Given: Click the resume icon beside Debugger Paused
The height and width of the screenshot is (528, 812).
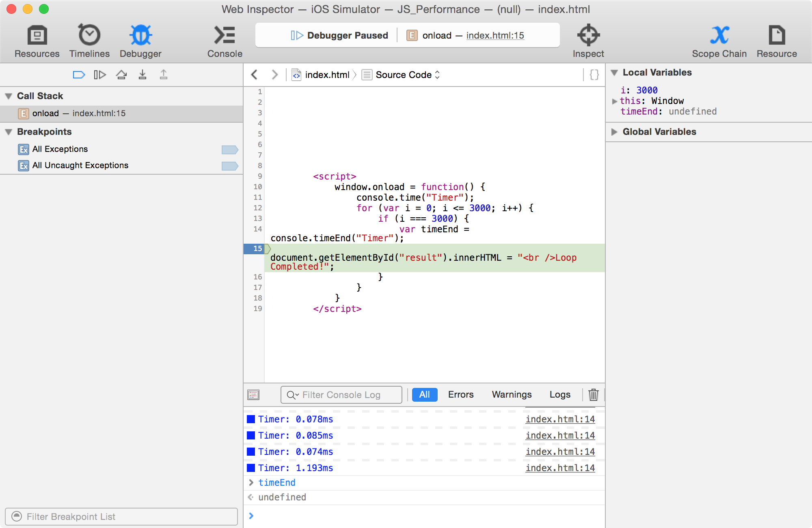Looking at the screenshot, I should 297,35.
